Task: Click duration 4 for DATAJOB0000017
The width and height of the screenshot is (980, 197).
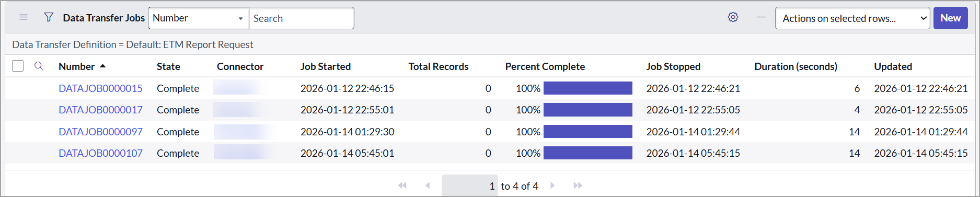Action: (x=857, y=110)
